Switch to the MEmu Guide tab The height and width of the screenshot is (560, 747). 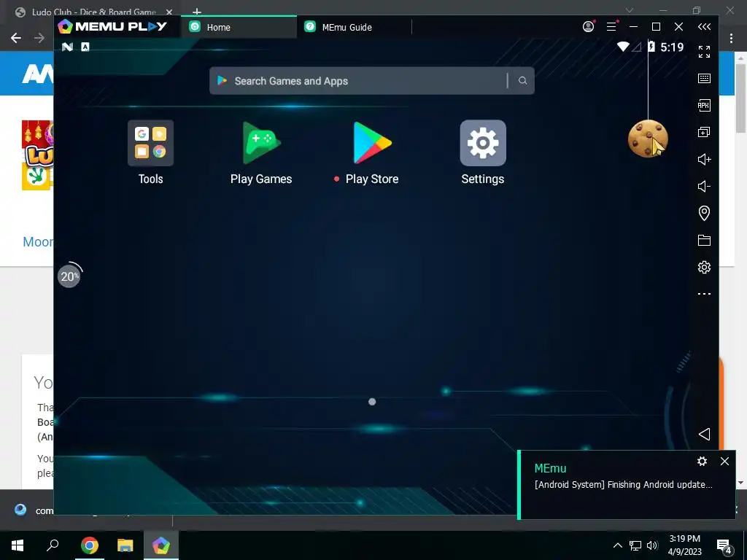click(x=354, y=27)
